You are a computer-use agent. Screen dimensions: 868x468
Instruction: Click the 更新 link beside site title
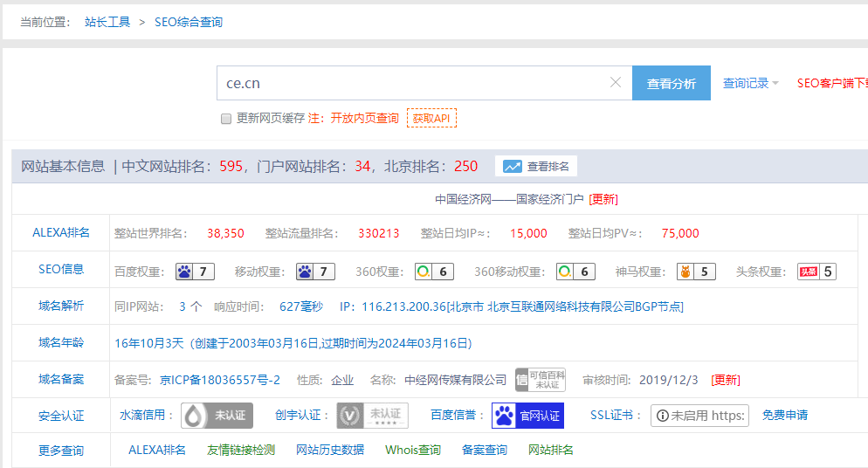(603, 199)
